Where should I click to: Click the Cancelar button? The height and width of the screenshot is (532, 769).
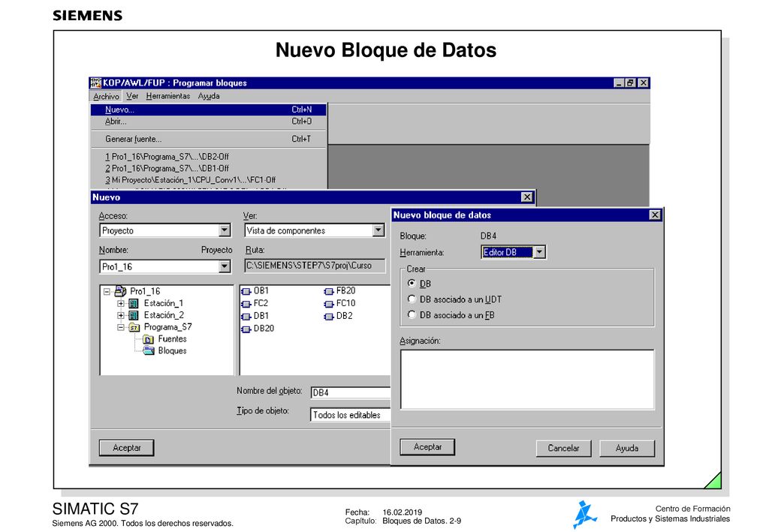563,448
